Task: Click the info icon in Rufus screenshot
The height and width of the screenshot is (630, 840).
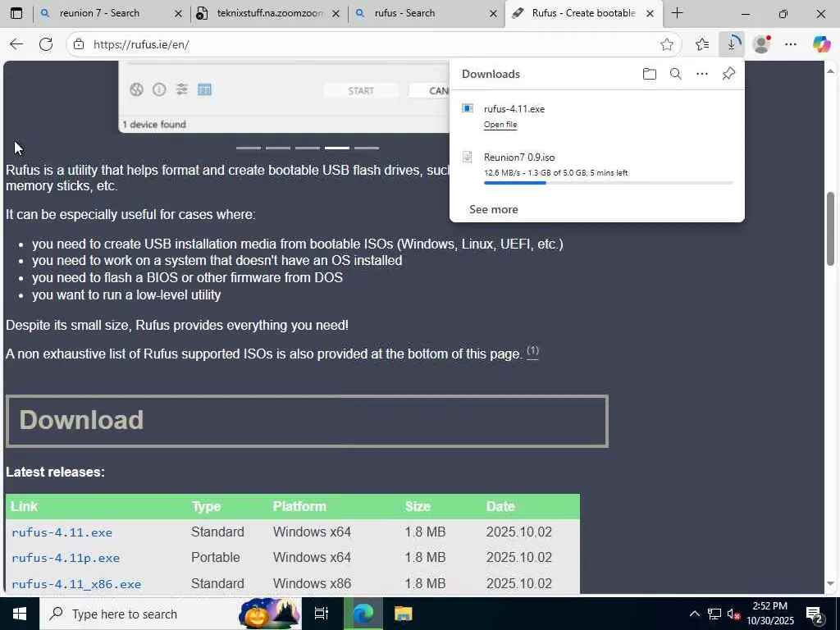Action: tap(159, 89)
